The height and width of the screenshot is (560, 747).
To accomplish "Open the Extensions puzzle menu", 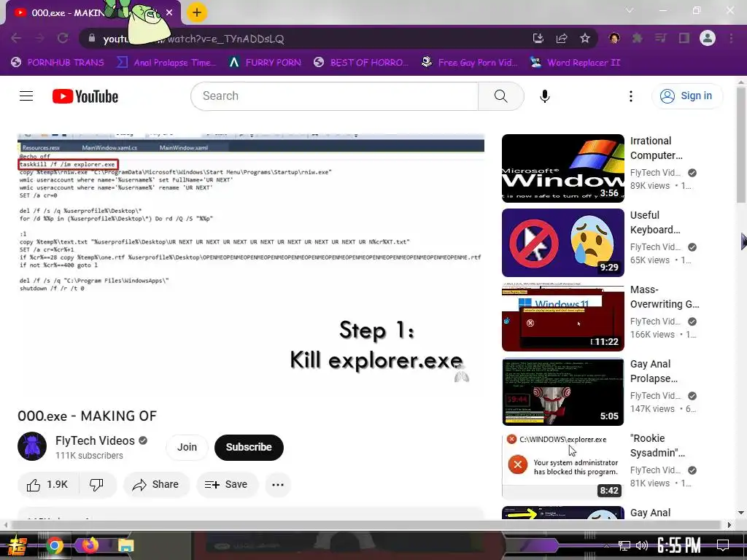I will [637, 39].
